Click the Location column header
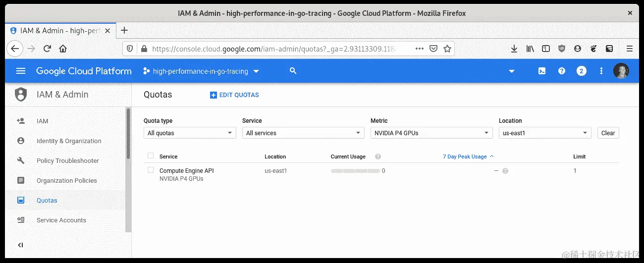Viewport: 644px width, 263px height. [275, 157]
